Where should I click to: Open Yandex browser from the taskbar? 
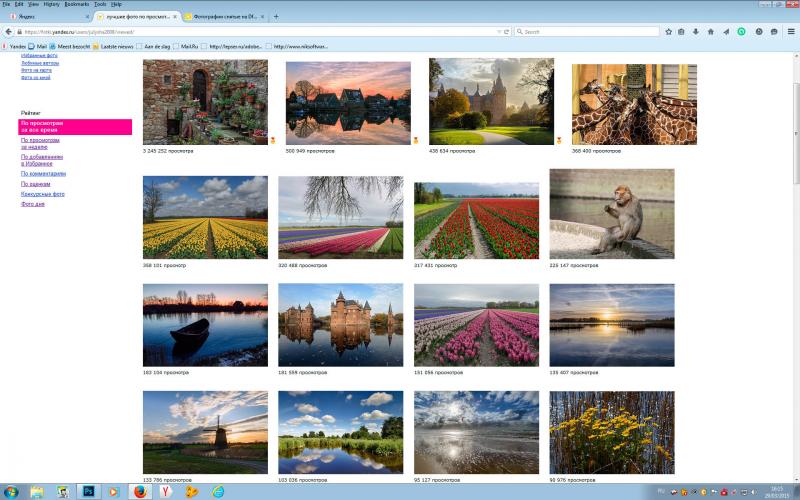166,492
